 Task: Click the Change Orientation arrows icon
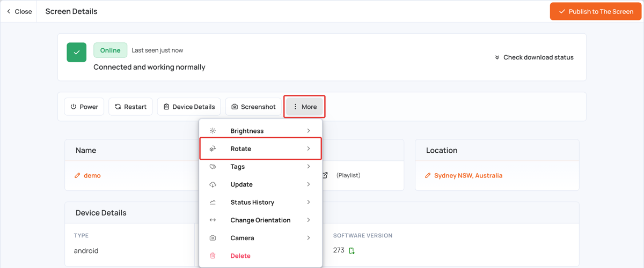pyautogui.click(x=213, y=220)
